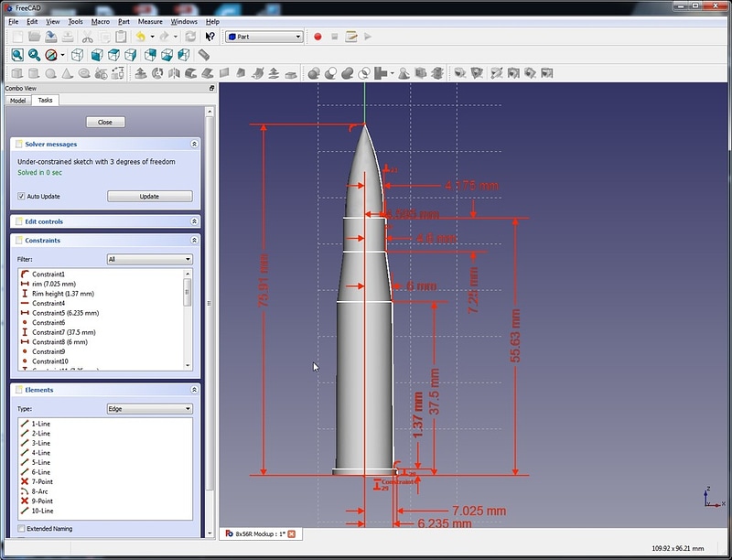732x560 pixels.
Task: Click the Refresh recompute icon
Action: coord(190,37)
